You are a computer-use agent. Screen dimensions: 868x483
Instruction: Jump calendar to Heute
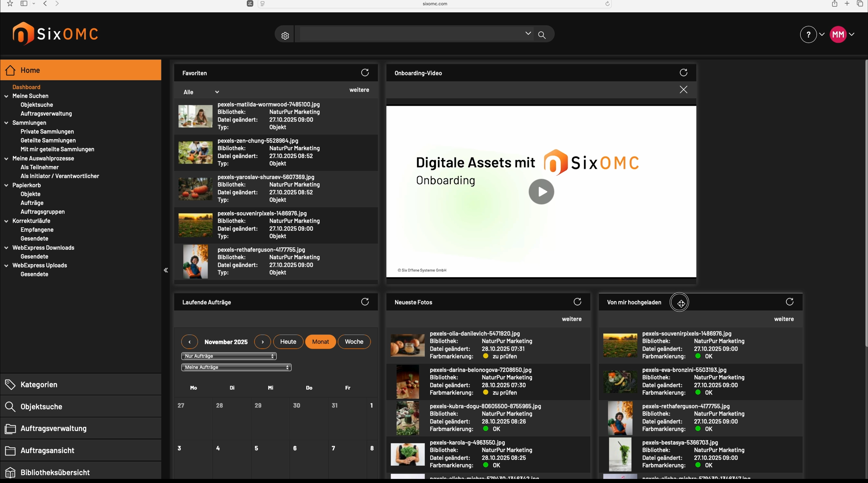coord(288,342)
